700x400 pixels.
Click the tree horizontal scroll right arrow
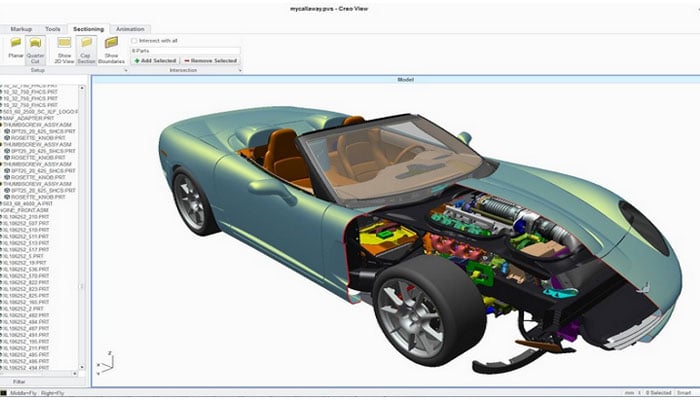coord(75,374)
